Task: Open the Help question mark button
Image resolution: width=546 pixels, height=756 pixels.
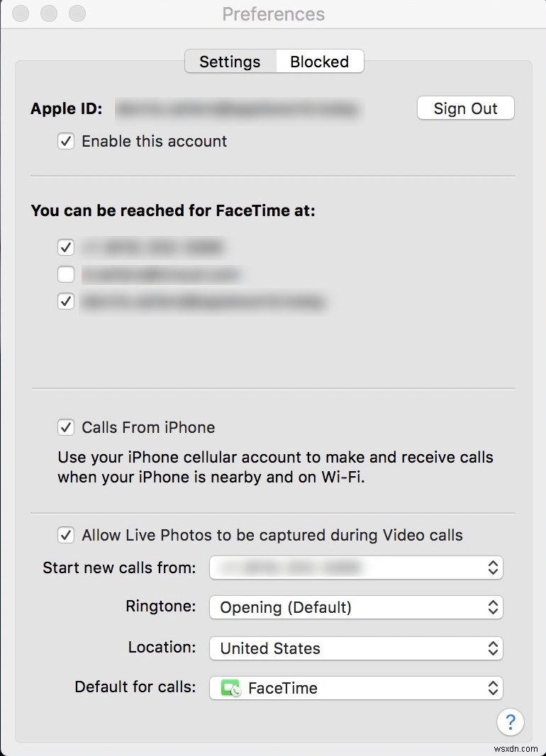Action: pos(511,722)
